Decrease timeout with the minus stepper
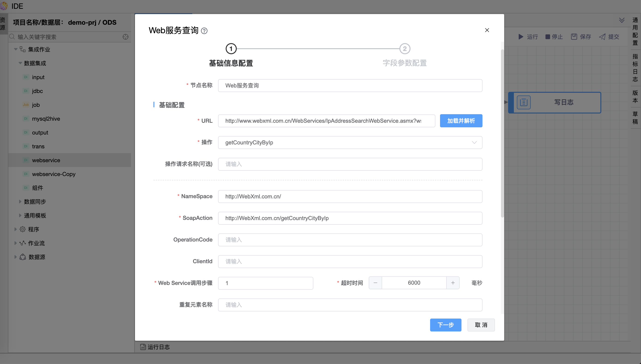 click(x=375, y=283)
